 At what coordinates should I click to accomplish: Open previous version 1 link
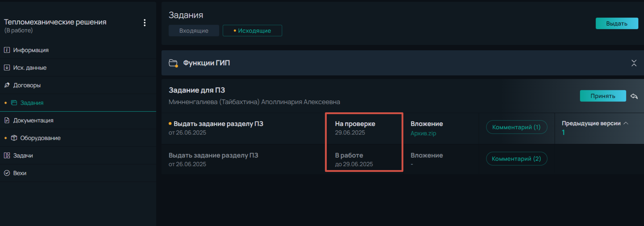tap(563, 132)
